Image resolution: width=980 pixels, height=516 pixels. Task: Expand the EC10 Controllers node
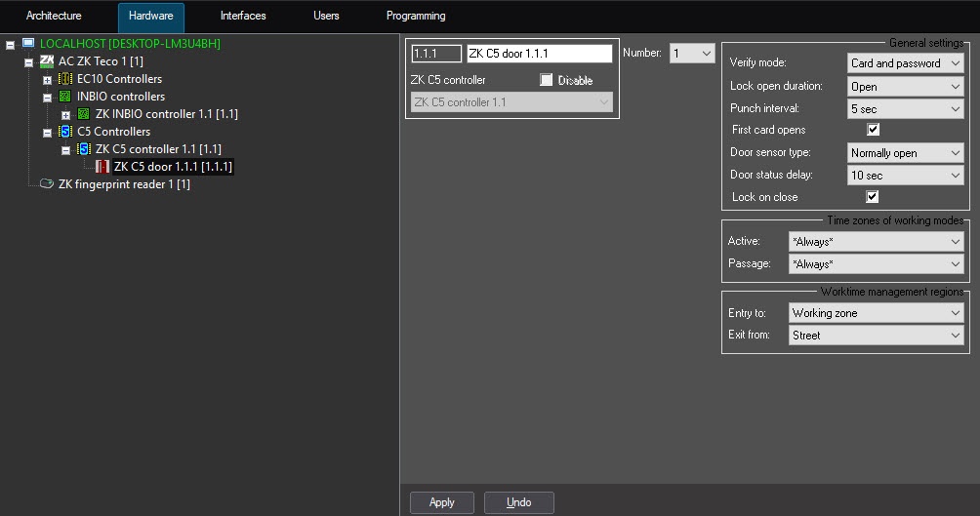[47, 80]
